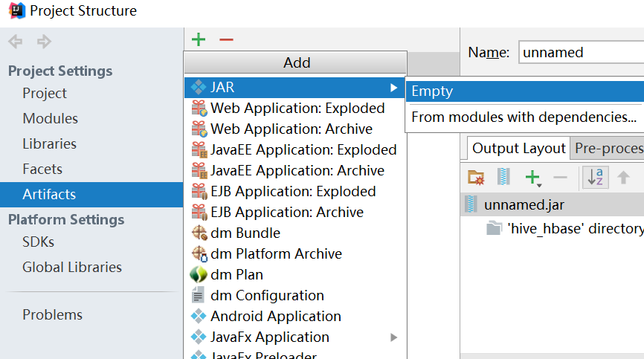Click the IntelliJ IDEA logo in title bar
644x359 pixels.
[x=17, y=10]
